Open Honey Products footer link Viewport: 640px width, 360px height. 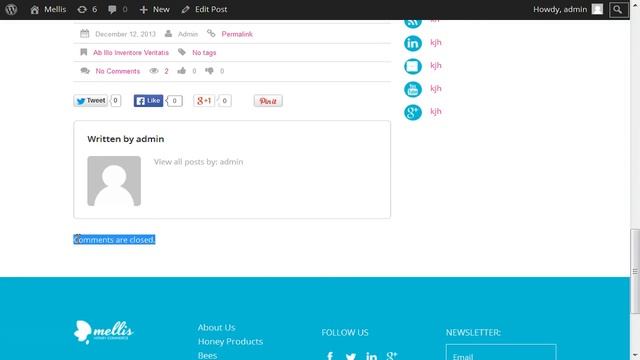click(x=230, y=341)
